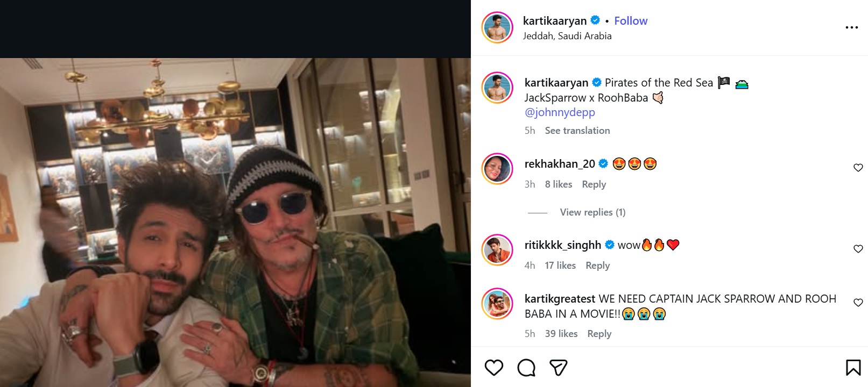
Task: View the 39 likes on kartikgreatest's comment
Action: 561,334
